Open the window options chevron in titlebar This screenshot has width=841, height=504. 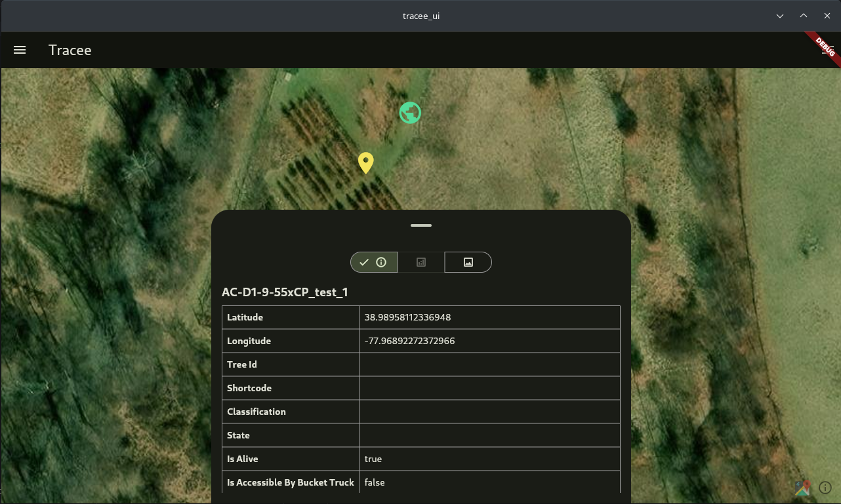point(780,16)
